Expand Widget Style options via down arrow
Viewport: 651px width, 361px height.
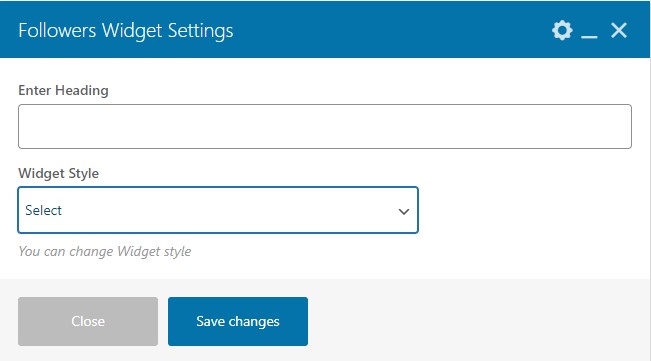[x=404, y=212]
